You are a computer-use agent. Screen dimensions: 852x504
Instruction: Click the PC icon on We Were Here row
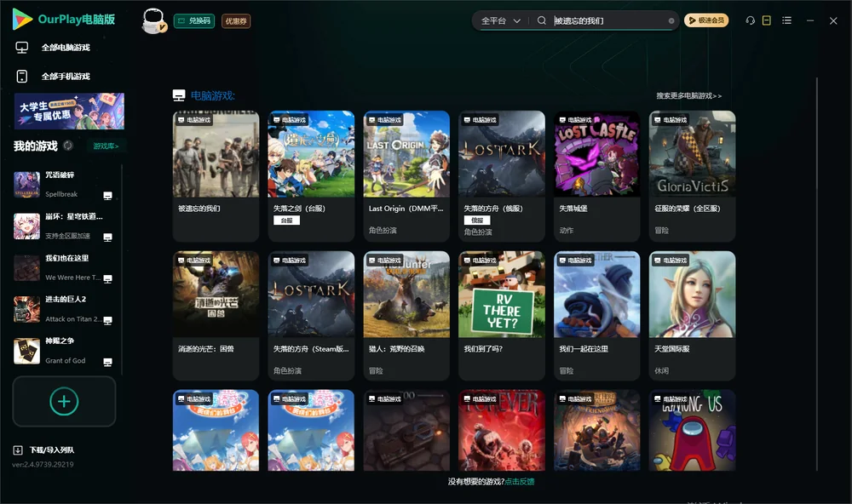pos(107,279)
